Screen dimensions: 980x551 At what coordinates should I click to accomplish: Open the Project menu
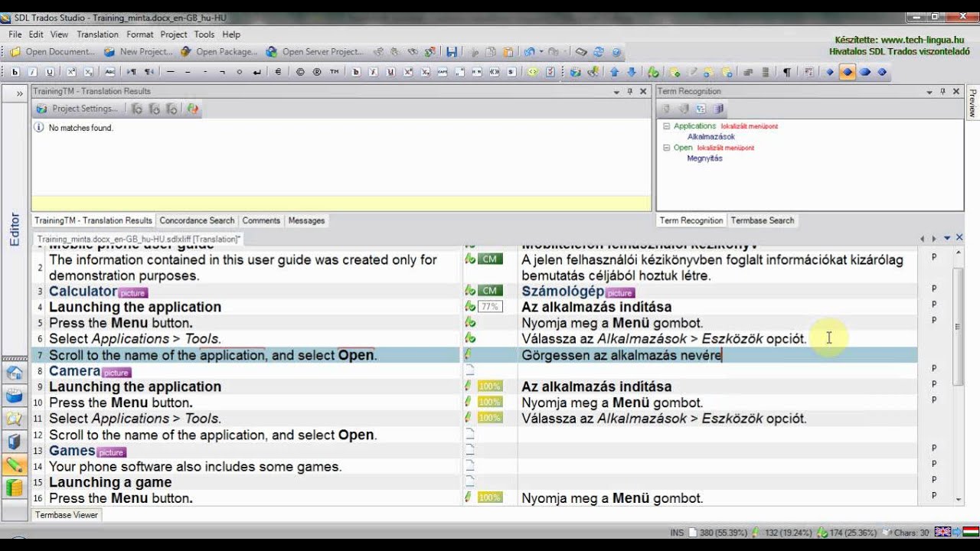click(174, 34)
